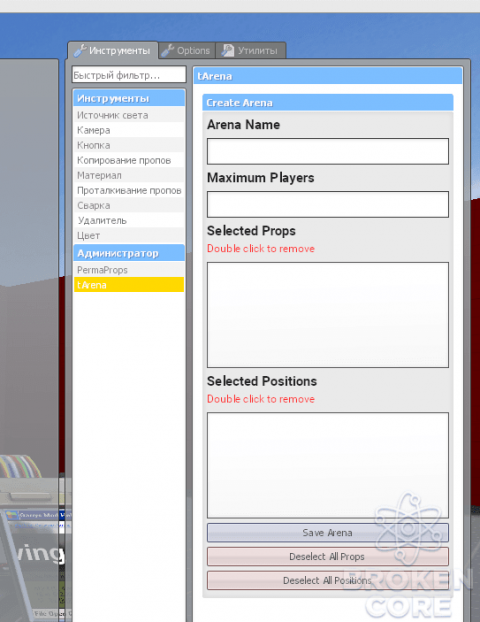480x622 pixels.
Task: Select the Материал tool
Action: (x=129, y=175)
